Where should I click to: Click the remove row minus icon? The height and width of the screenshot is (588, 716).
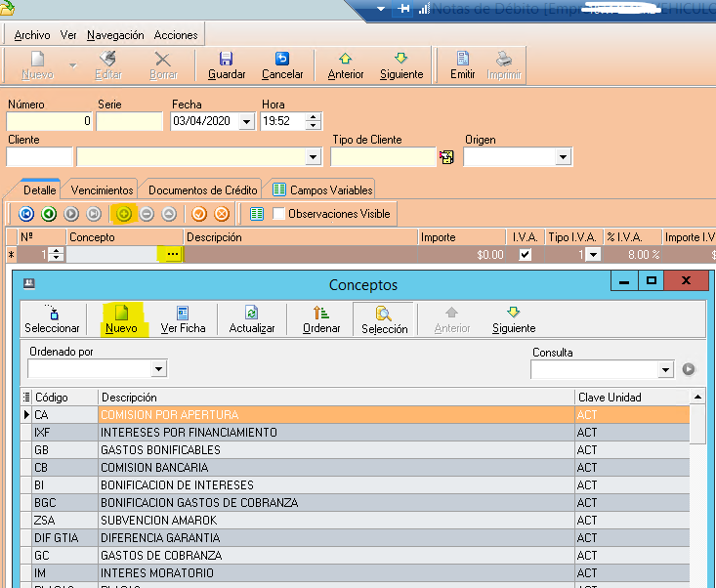[x=147, y=214]
